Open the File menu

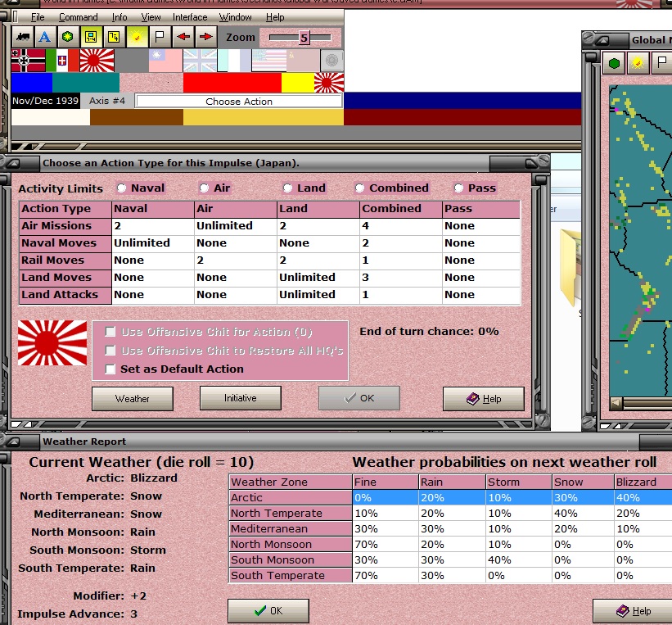pyautogui.click(x=38, y=17)
